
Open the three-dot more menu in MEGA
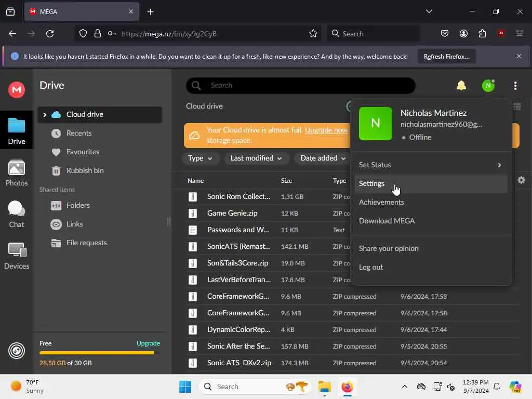[515, 86]
